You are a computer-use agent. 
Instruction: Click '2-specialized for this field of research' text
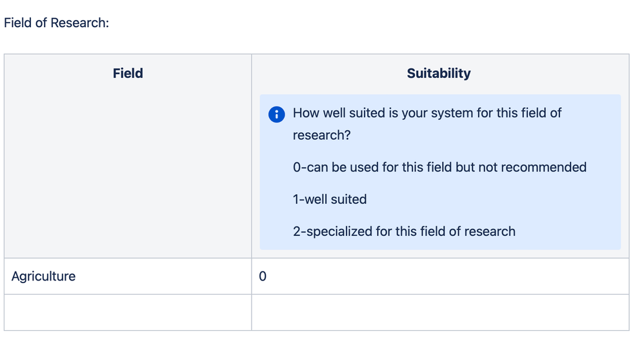point(404,232)
